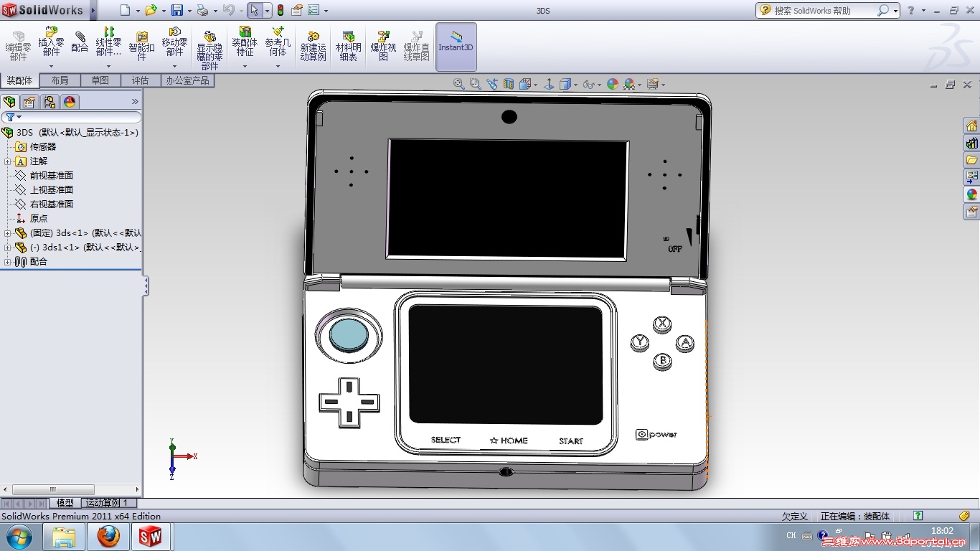Image resolution: width=980 pixels, height=551 pixels.
Task: Select 传感器 (Sensors) in the feature tree
Action: [42, 147]
